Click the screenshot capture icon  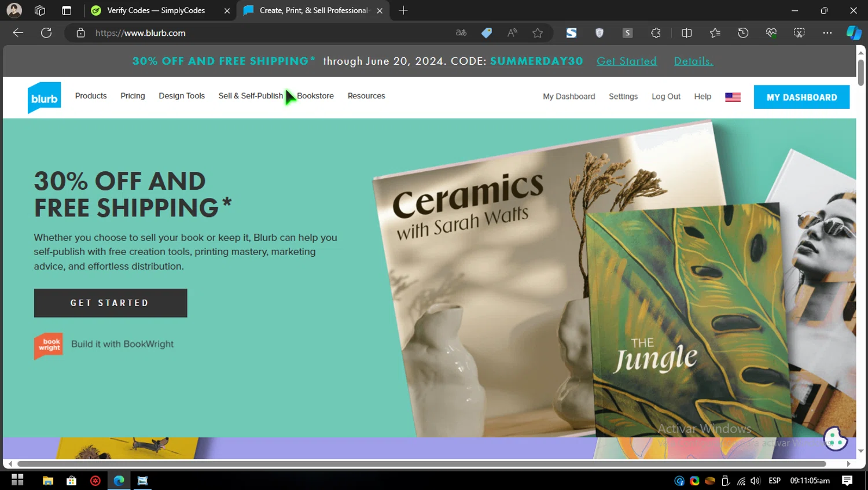coord(799,33)
